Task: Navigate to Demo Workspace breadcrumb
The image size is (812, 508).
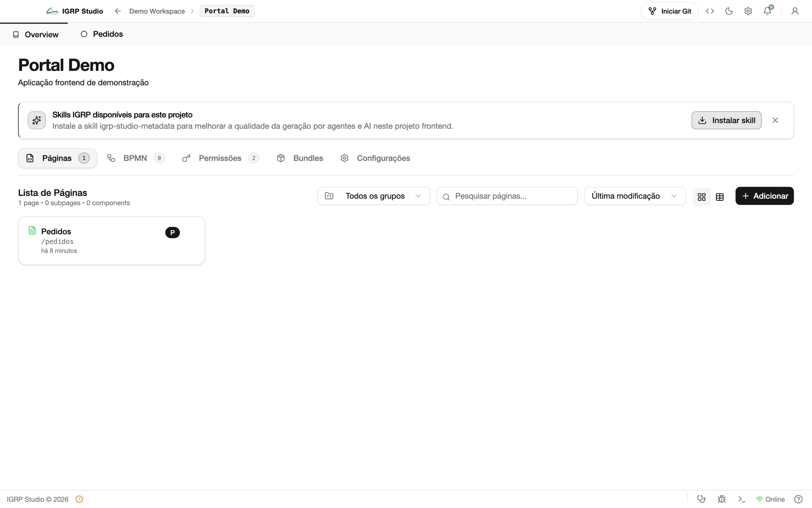Action: (x=157, y=11)
